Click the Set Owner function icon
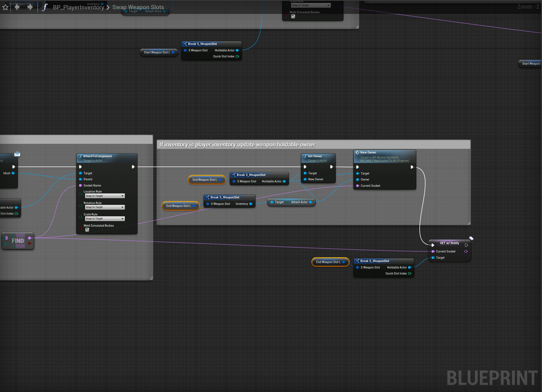 point(305,156)
